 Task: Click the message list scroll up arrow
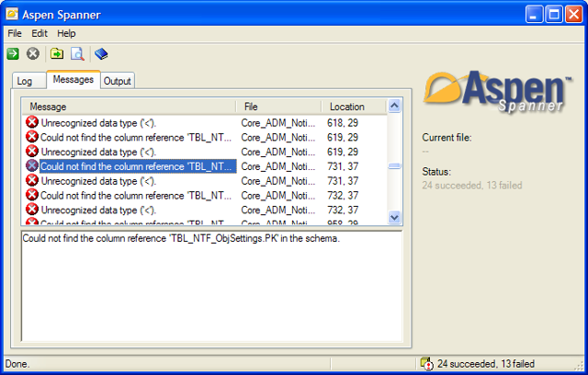click(394, 106)
